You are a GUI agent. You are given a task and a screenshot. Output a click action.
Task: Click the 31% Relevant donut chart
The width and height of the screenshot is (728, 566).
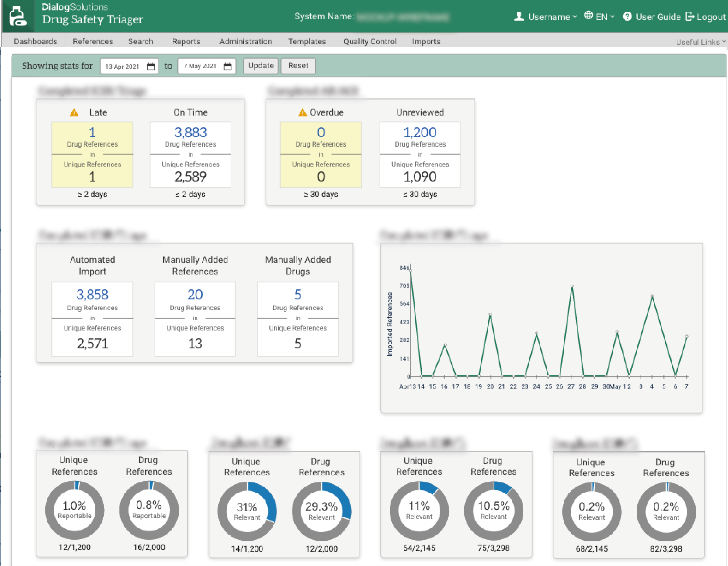(x=247, y=511)
